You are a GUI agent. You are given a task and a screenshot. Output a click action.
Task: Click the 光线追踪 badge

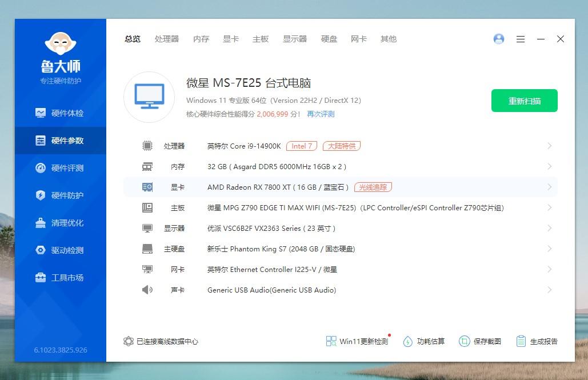click(373, 187)
